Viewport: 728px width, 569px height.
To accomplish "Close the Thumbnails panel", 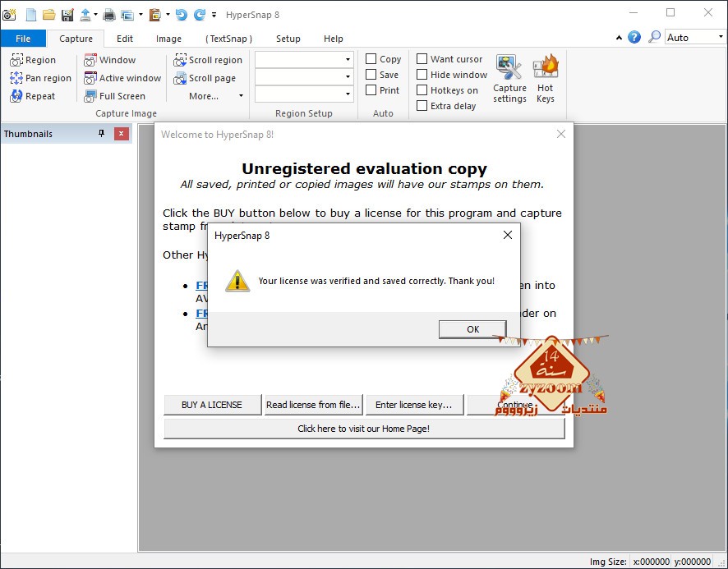I will tap(121, 134).
